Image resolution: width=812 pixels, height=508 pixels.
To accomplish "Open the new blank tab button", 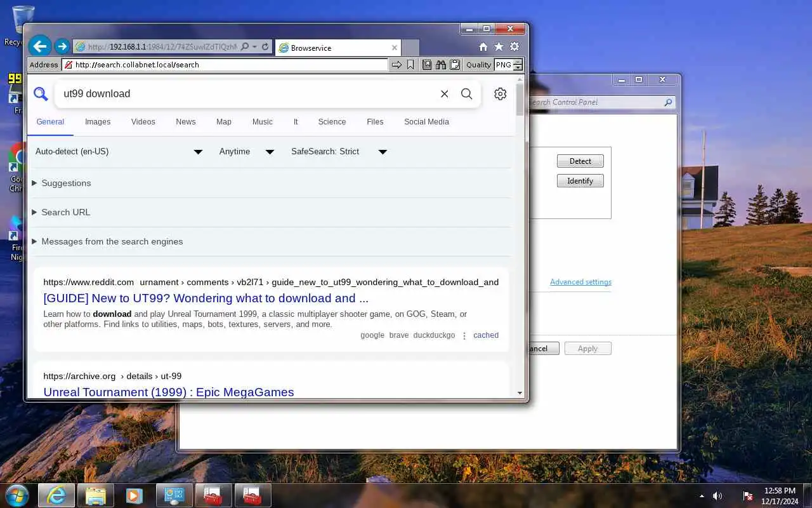I will pos(410,48).
